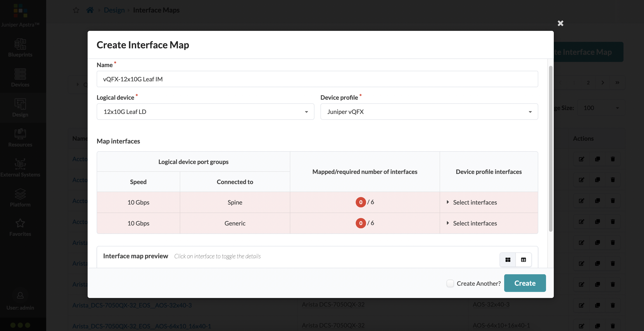The width and height of the screenshot is (644, 331).
Task: Check the Create Another checkbox
Action: click(450, 283)
